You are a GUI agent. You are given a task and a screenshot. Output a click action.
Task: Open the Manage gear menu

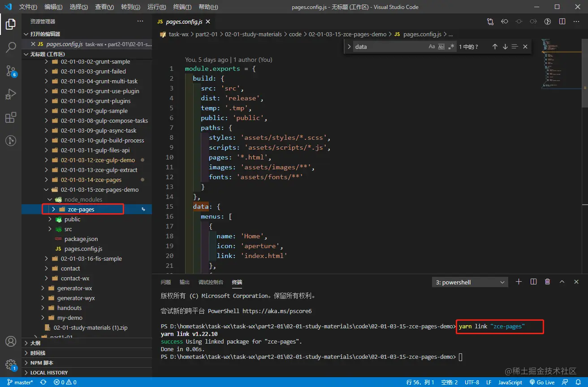point(11,364)
